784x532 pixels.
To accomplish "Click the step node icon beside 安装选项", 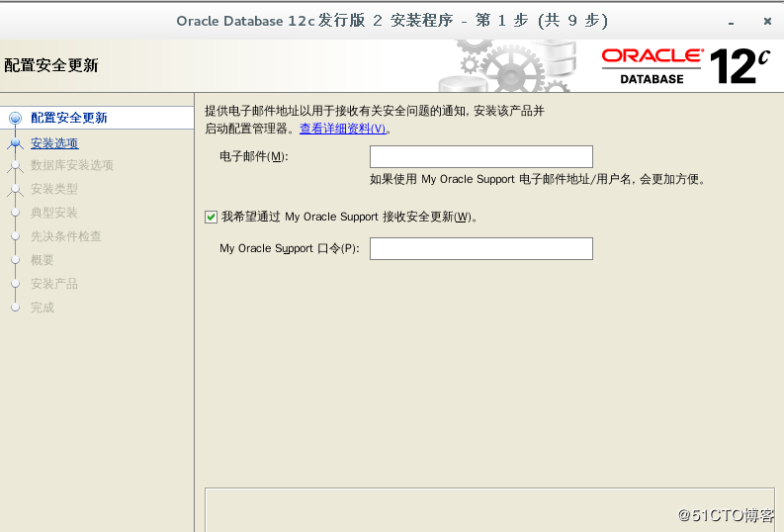I will [16, 143].
